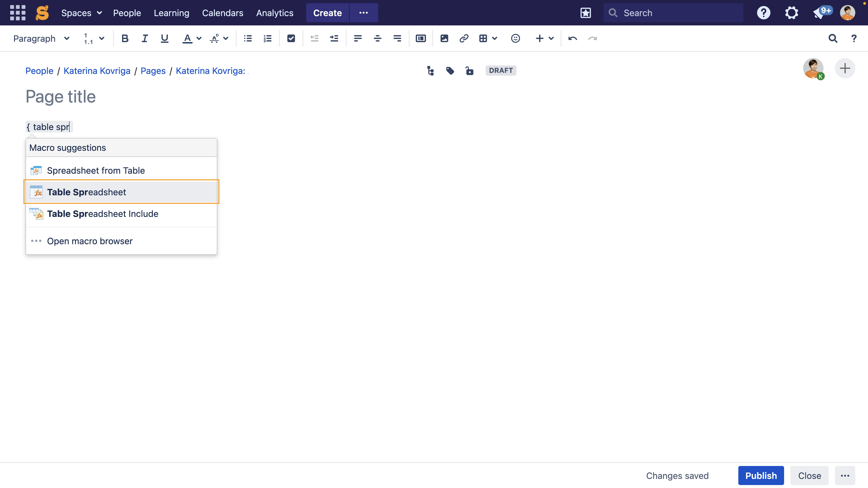Follow the Pages breadcrumb link

point(153,71)
